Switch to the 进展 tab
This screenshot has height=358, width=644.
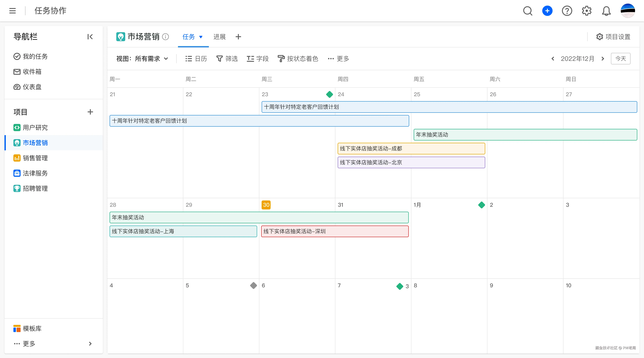click(219, 37)
